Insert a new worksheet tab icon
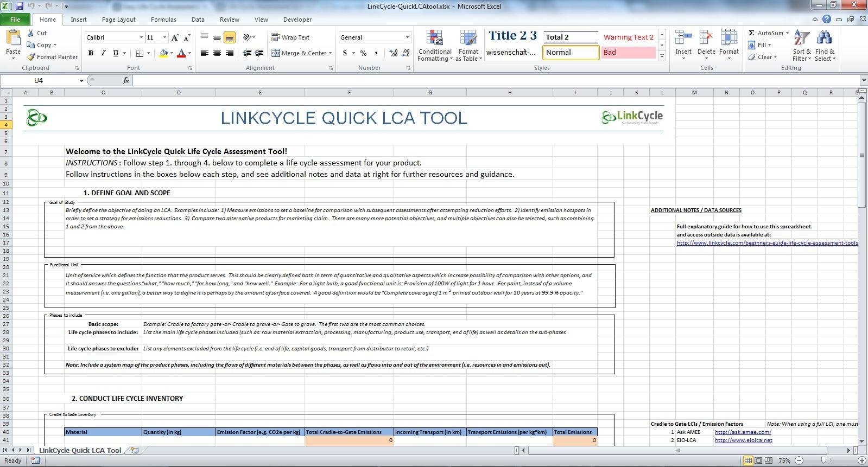This screenshot has height=467, width=868. 135,450
